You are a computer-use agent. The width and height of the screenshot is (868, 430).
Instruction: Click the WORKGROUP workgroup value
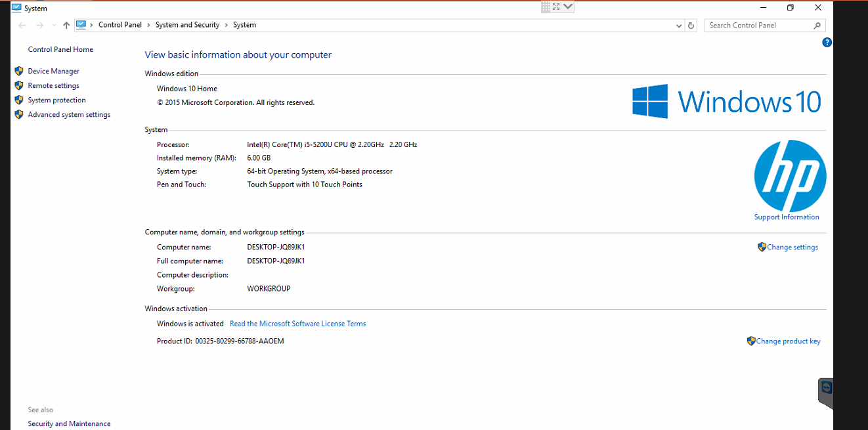tap(269, 289)
